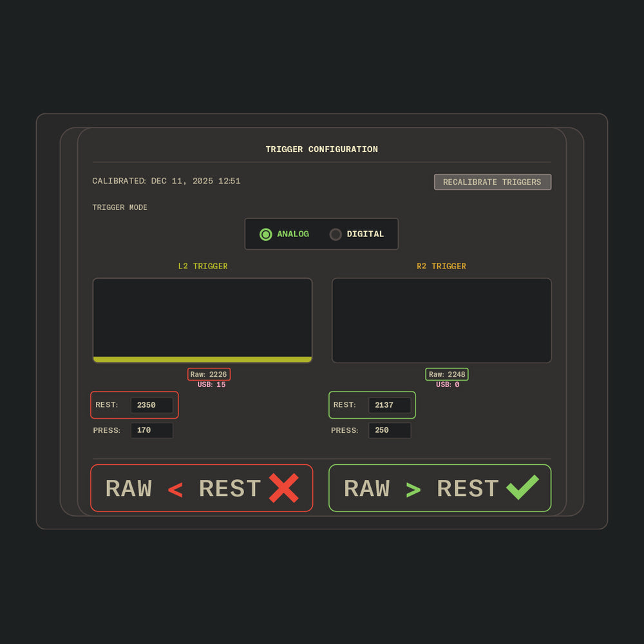Focus the L2 PRESS field showing 170
Viewport: 644px width, 644px height.
(151, 430)
